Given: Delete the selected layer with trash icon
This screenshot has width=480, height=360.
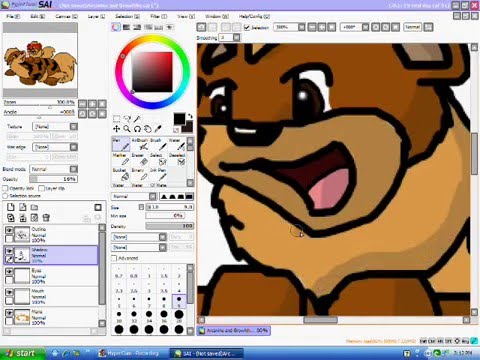Looking at the screenshot, I should (x=46, y=218).
